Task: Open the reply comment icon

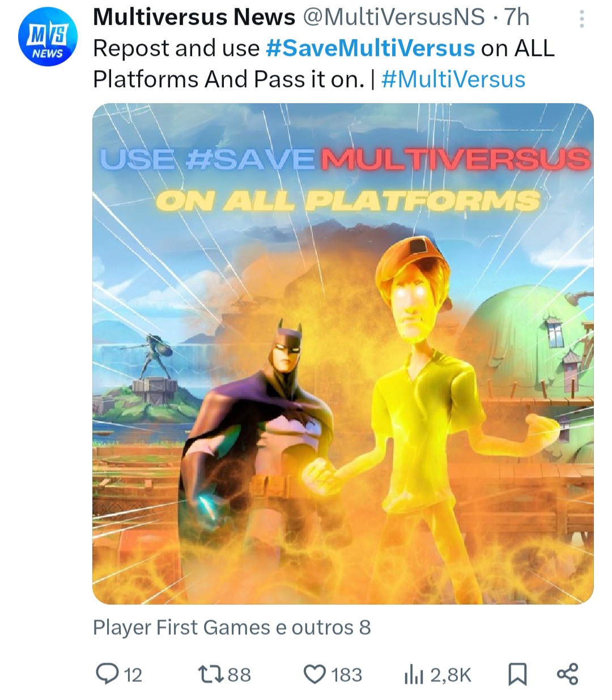Action: [x=107, y=674]
